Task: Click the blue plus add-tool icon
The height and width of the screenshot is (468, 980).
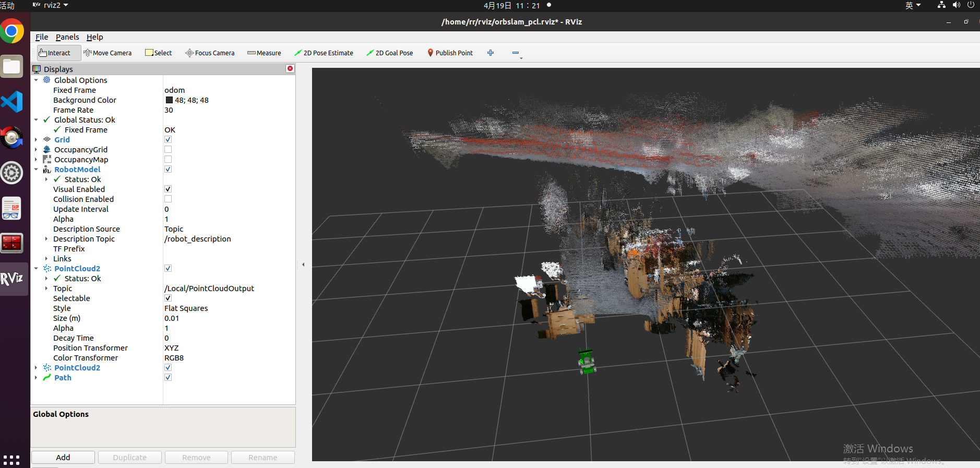Action: [491, 53]
